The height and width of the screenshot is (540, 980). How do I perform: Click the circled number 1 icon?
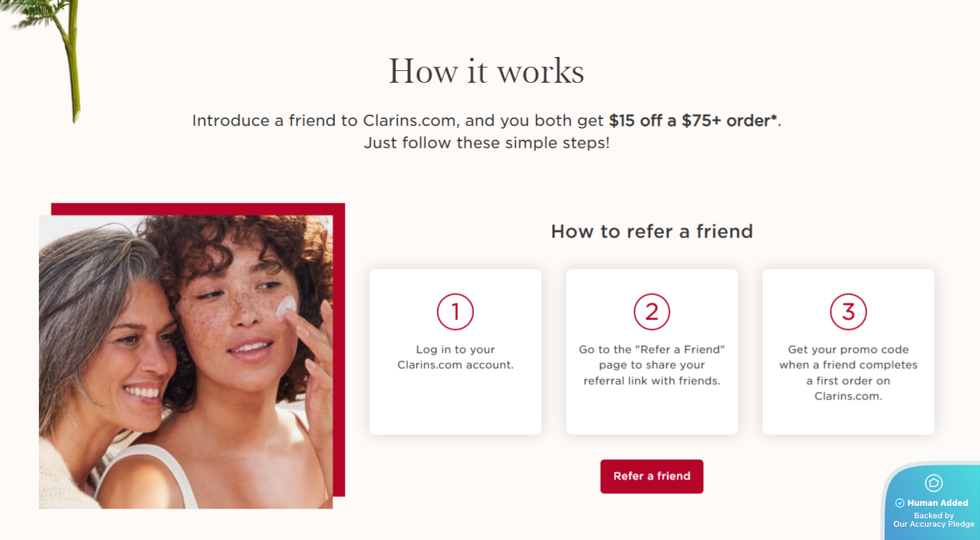coord(455,312)
